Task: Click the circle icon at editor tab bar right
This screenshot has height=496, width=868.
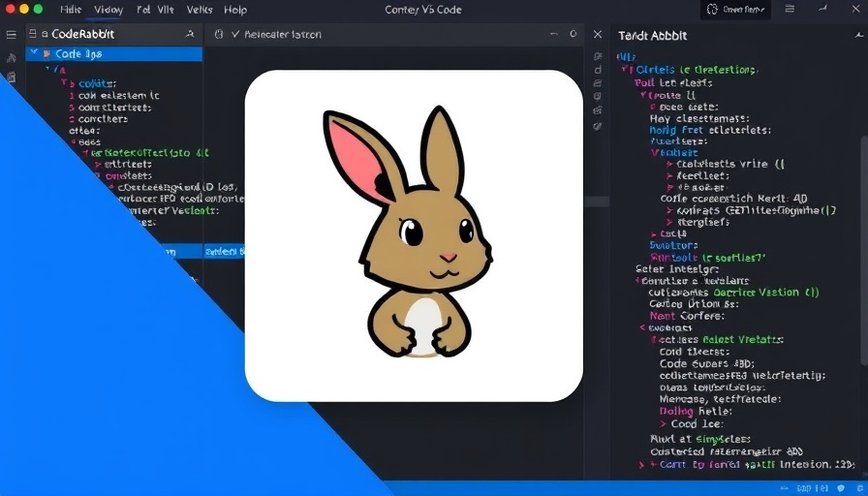Action: [x=573, y=34]
